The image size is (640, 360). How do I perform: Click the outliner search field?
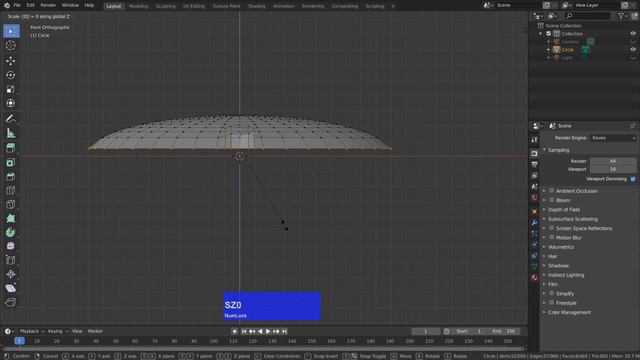[x=587, y=16]
